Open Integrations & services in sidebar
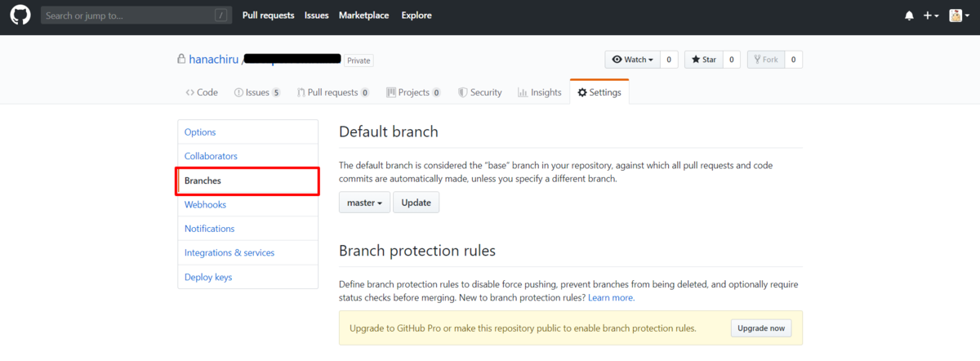Screen dimensions: 980x361 tap(247, 253)
